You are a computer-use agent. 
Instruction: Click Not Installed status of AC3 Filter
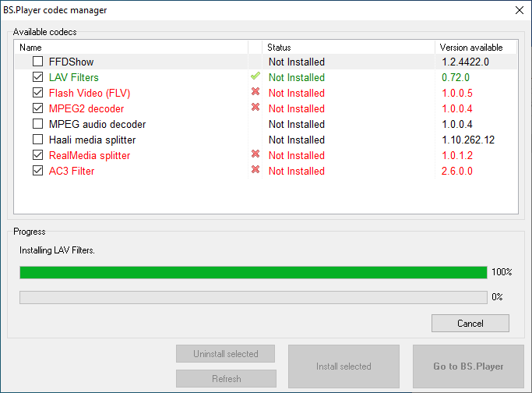(297, 171)
